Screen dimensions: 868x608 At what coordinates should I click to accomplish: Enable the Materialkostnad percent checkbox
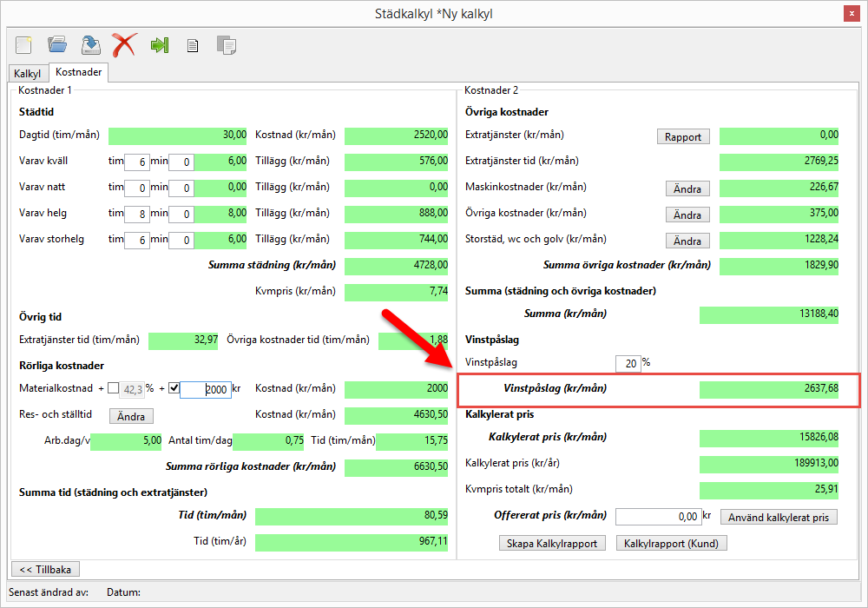[114, 388]
